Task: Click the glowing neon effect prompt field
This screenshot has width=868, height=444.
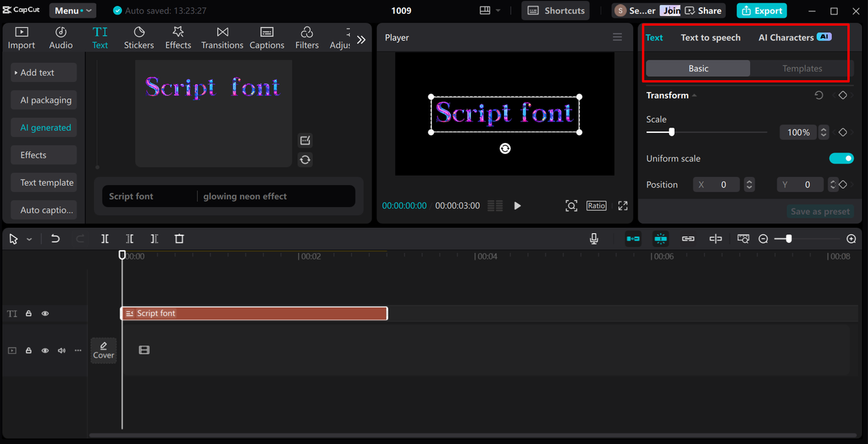Action: point(277,197)
